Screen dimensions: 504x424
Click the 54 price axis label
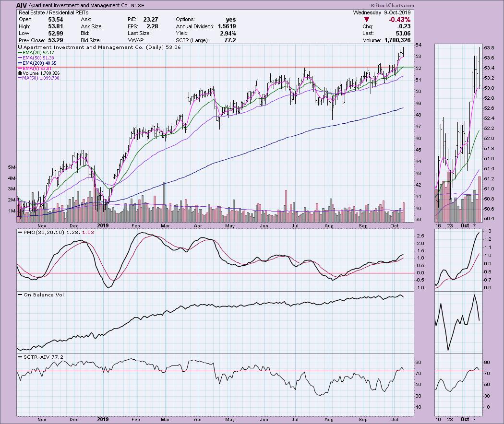(419, 45)
